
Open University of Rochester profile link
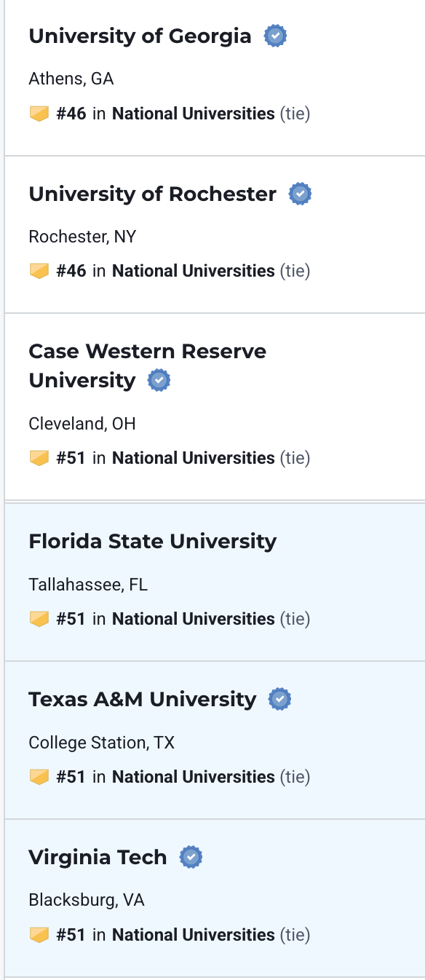[x=153, y=194]
